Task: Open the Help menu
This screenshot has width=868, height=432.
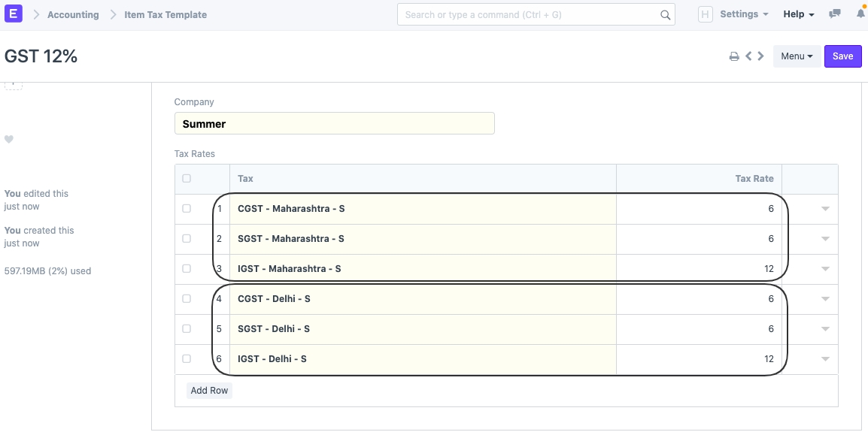Action: pyautogui.click(x=799, y=14)
